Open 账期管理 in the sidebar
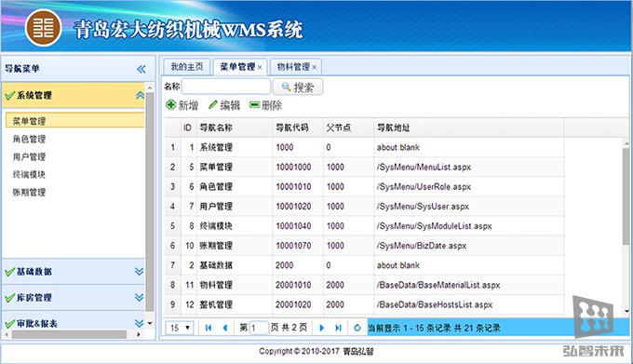This screenshot has width=633, height=364. coord(29,192)
